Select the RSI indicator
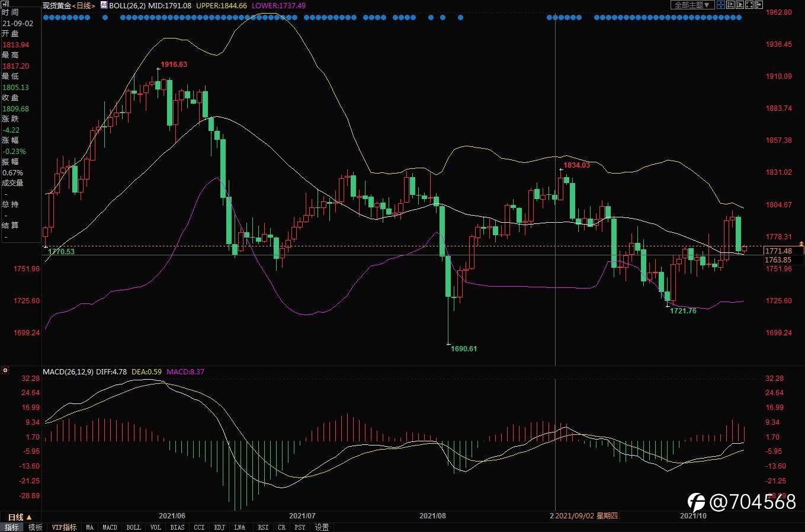 coord(263,527)
